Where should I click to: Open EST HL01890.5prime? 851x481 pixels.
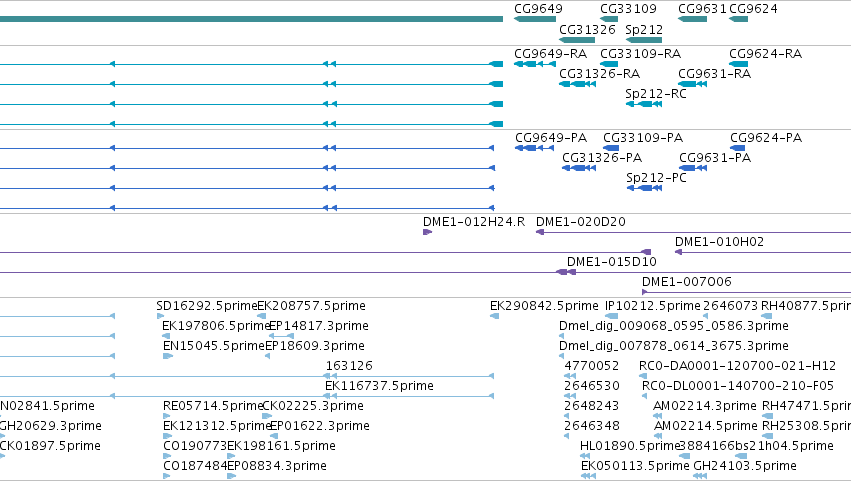click(630, 446)
